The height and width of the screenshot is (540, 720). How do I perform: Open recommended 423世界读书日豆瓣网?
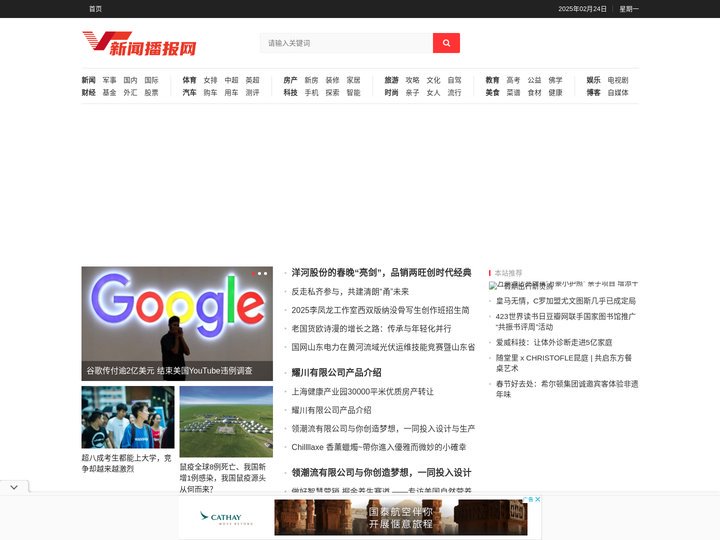(x=566, y=321)
